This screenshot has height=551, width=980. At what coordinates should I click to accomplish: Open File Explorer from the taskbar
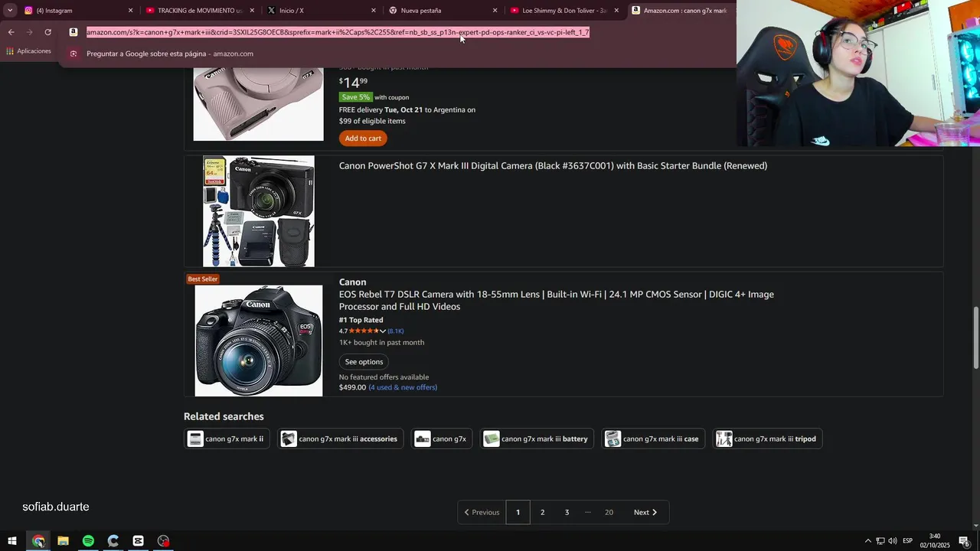tap(63, 541)
